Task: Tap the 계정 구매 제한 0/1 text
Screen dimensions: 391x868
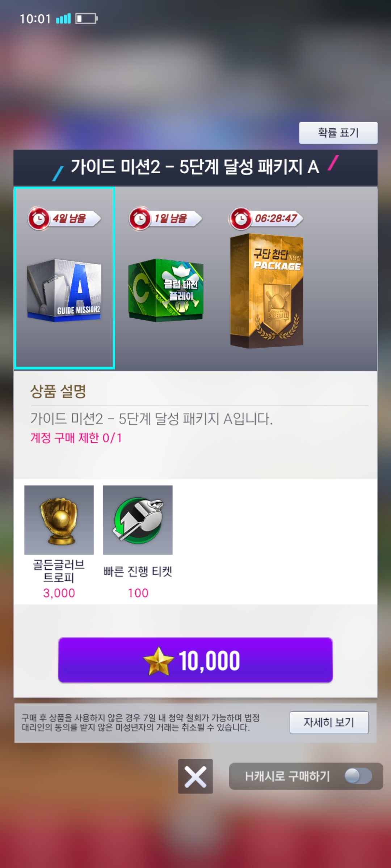Action: coord(76,438)
